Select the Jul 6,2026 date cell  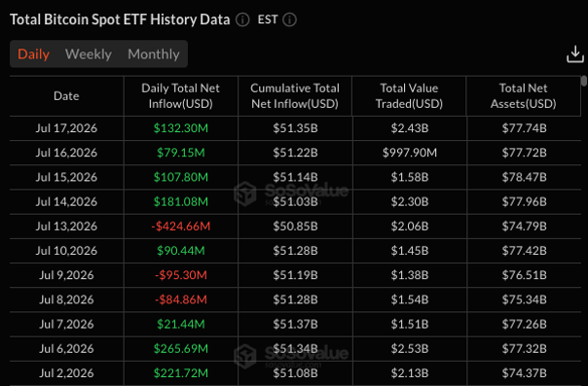coord(66,348)
